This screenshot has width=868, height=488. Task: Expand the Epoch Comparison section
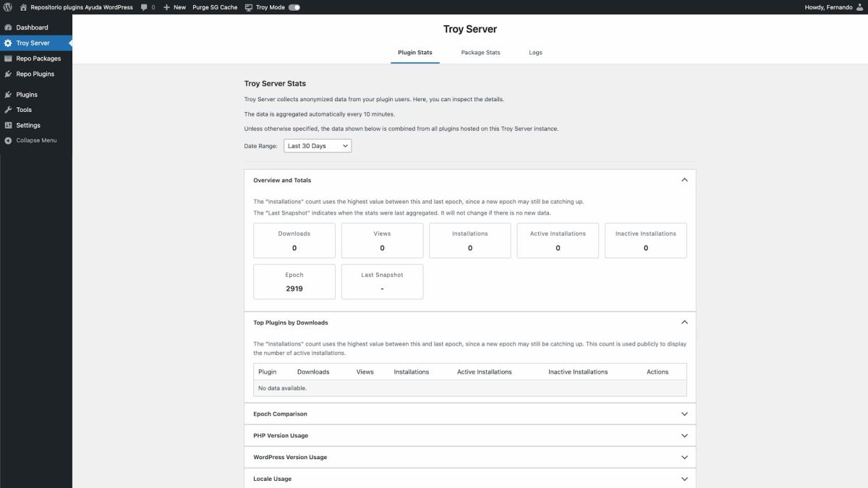coord(684,414)
